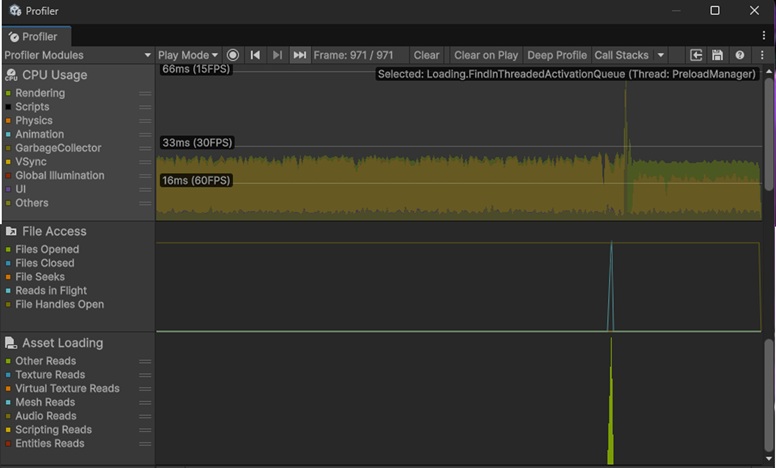This screenshot has width=776, height=468.
Task: Click the scrollbar's top up arrow
Action: pos(769,71)
